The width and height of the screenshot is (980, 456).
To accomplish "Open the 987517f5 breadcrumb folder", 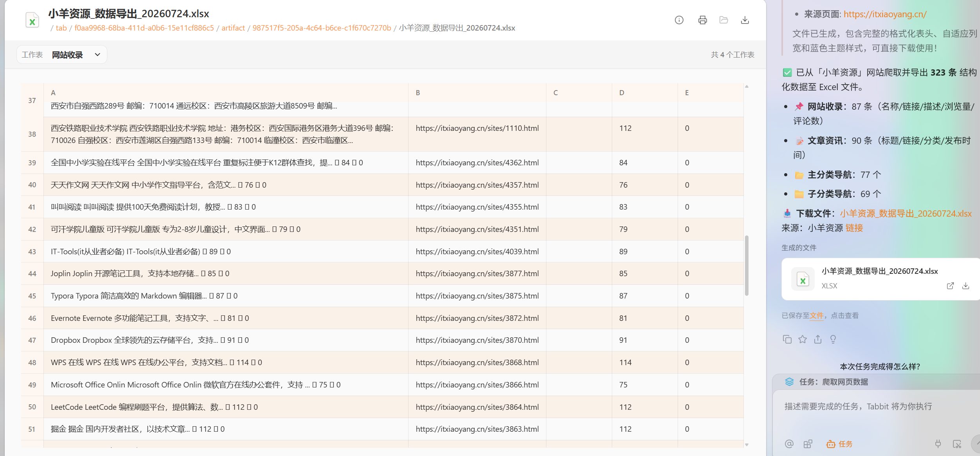I will pos(322,28).
